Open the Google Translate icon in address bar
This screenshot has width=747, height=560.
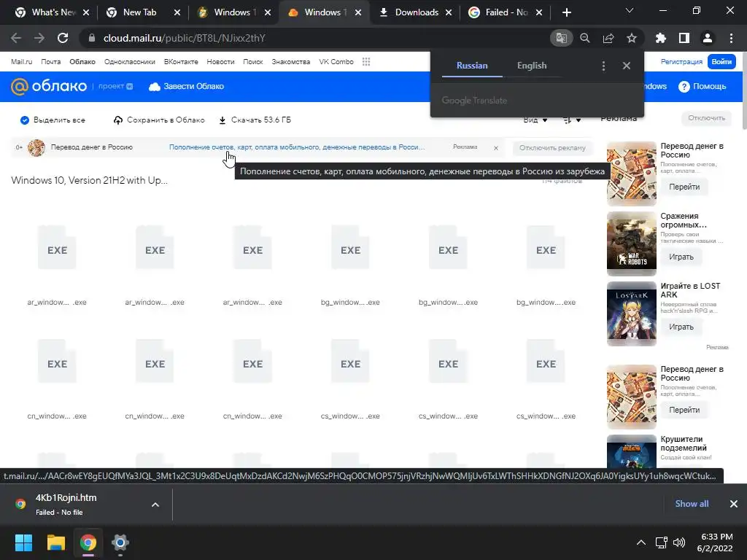point(561,38)
